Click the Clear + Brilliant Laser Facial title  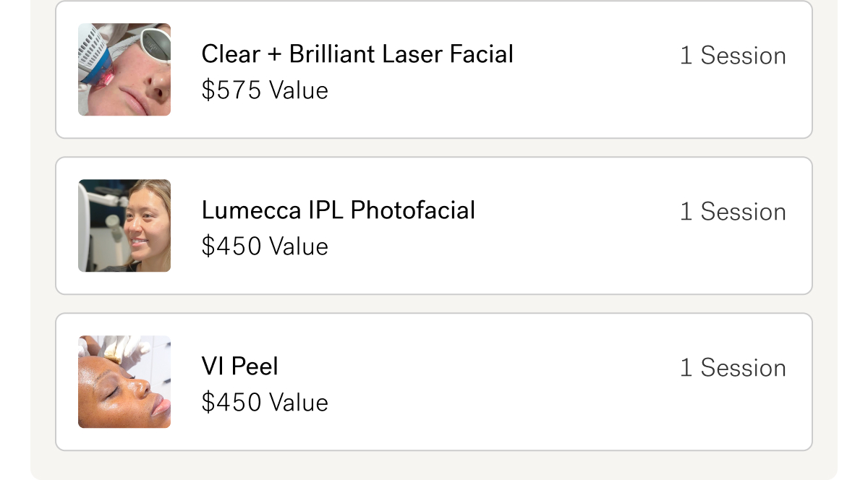pyautogui.click(x=357, y=54)
